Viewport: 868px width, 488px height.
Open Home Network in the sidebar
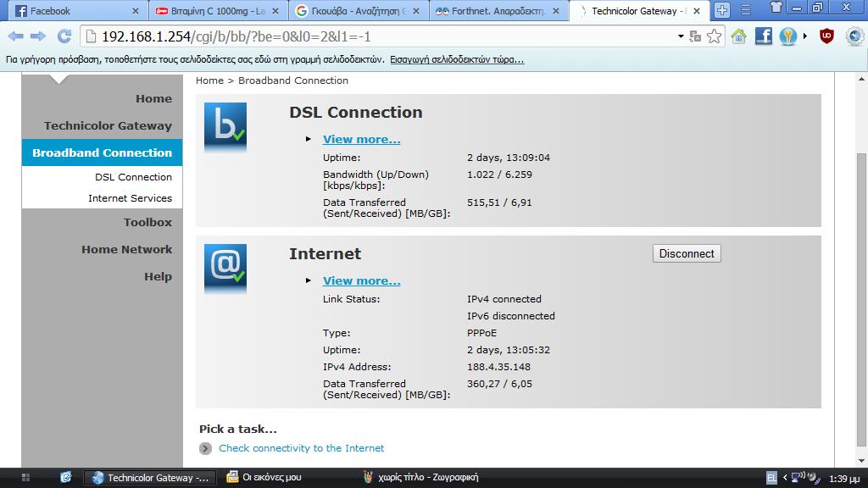tap(126, 249)
